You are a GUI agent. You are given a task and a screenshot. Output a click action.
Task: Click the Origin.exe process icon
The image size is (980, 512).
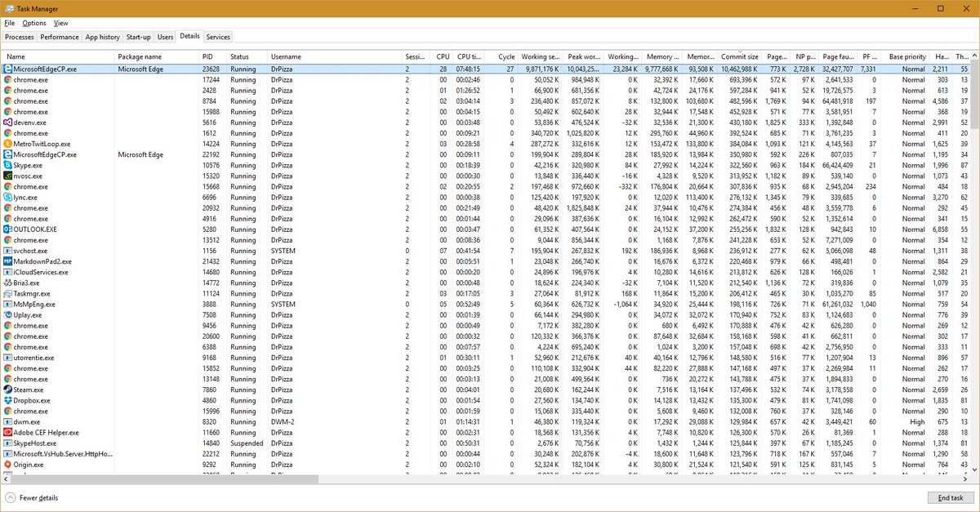coord(7,464)
